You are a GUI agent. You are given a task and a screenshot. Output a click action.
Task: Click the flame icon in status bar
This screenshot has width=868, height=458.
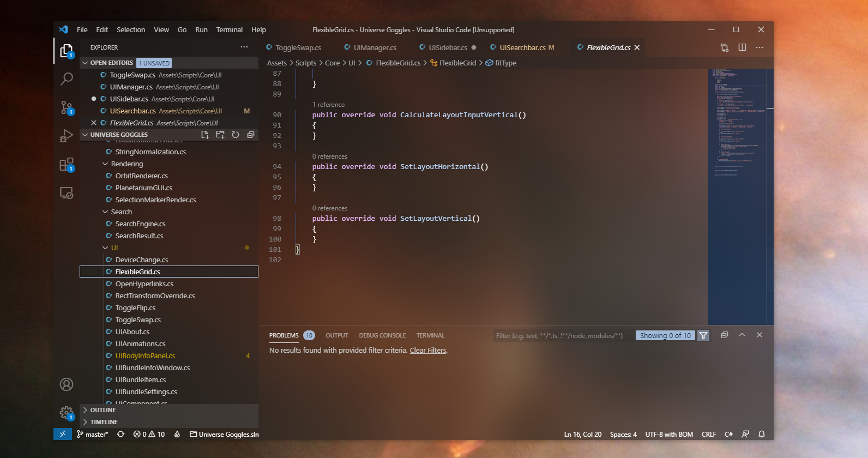pyautogui.click(x=177, y=435)
